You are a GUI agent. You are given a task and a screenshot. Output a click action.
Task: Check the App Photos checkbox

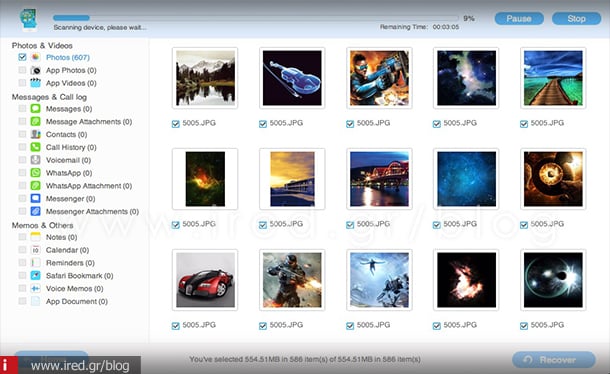coord(22,70)
